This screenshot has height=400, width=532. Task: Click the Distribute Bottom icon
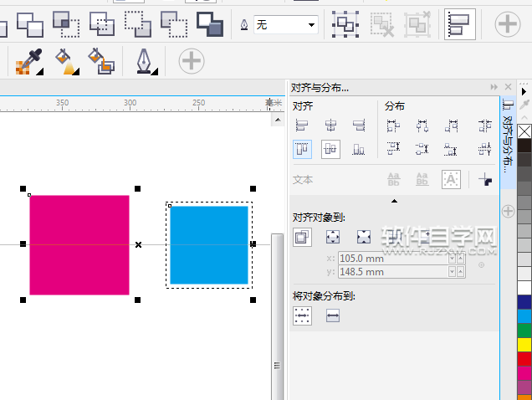(451, 149)
